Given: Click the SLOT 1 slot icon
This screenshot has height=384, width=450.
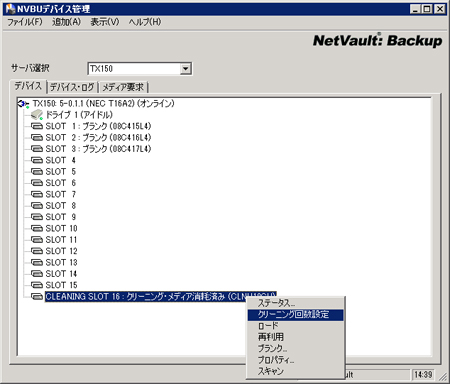Looking at the screenshot, I should [x=37, y=126].
